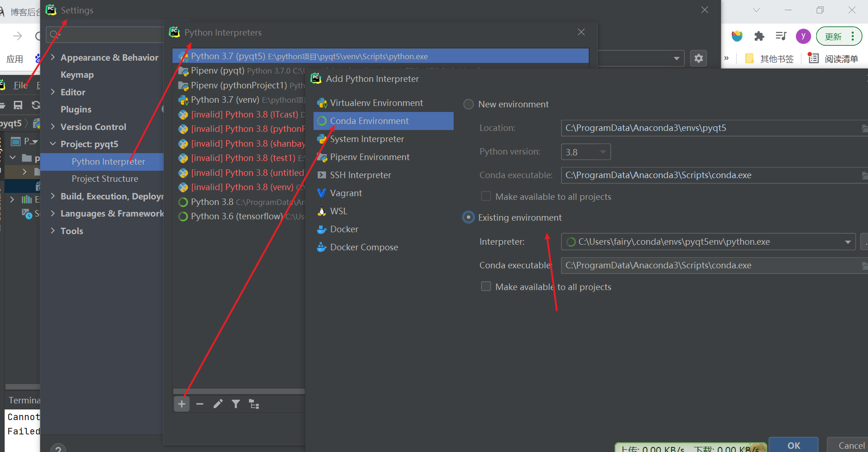Select SSH Interpreter option
Viewport: 868px width, 452px height.
pyautogui.click(x=383, y=175)
